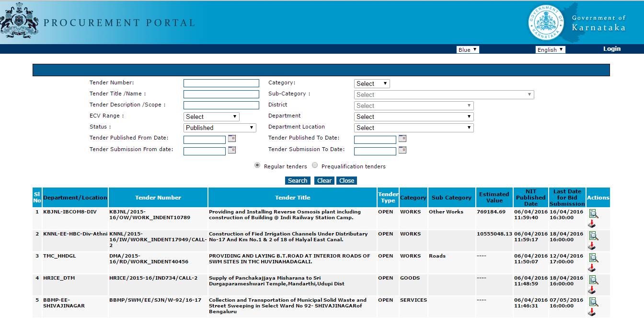Clear the search form
644x318 pixels.
point(324,180)
